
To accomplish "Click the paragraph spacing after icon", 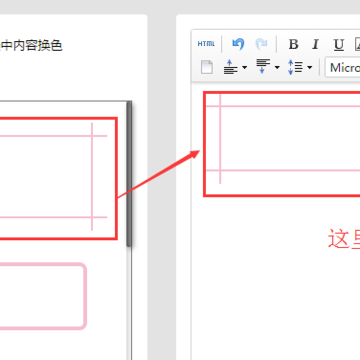I will pyautogui.click(x=263, y=67).
